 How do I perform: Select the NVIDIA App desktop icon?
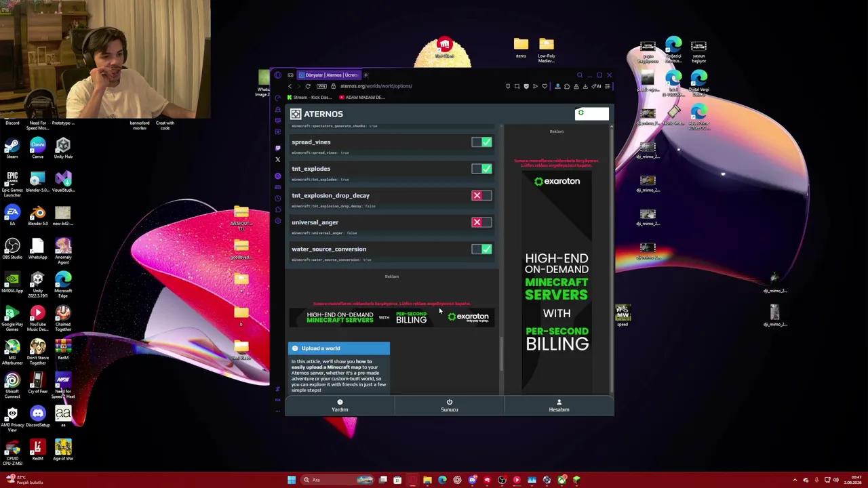(x=12, y=283)
